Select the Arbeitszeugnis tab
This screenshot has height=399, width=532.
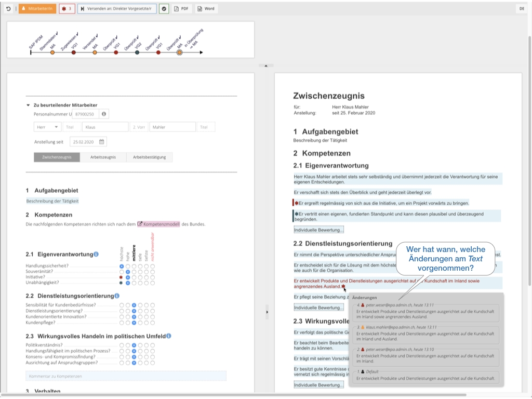pyautogui.click(x=103, y=157)
